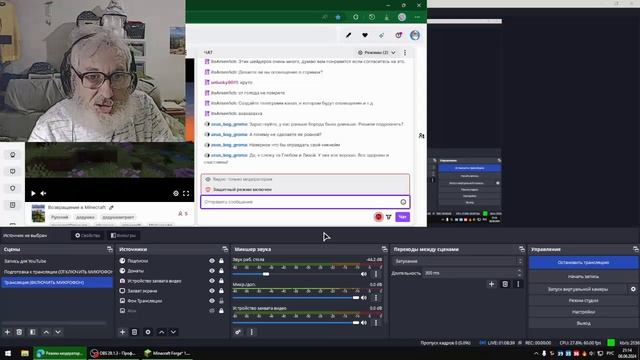Open source properties gear in Sources panel
This screenshot has height=360, width=640.
[148, 332]
